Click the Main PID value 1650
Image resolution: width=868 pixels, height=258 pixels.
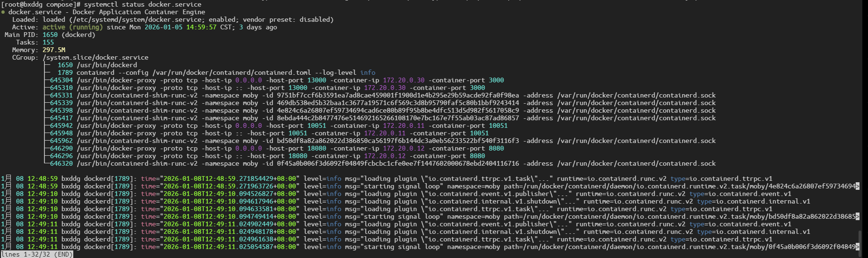point(50,35)
